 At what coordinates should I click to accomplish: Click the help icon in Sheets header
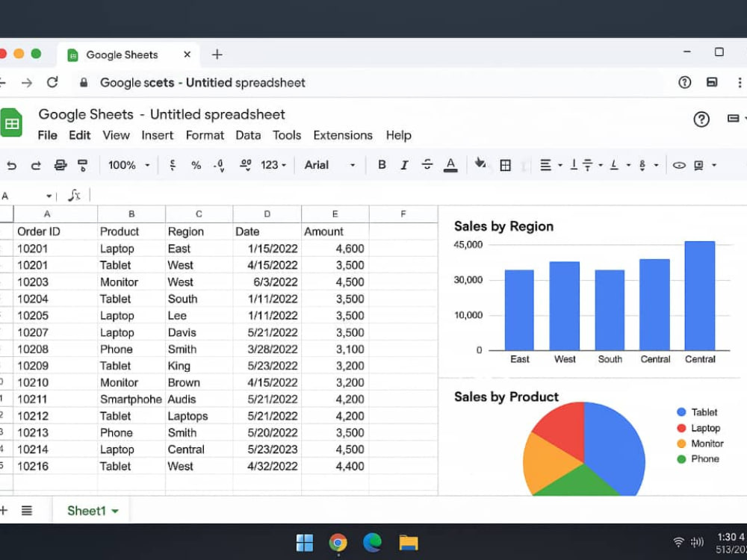[x=701, y=119]
